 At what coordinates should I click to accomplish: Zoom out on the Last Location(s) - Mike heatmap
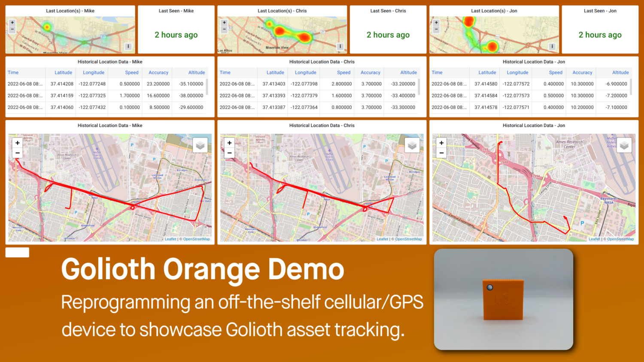12,29
